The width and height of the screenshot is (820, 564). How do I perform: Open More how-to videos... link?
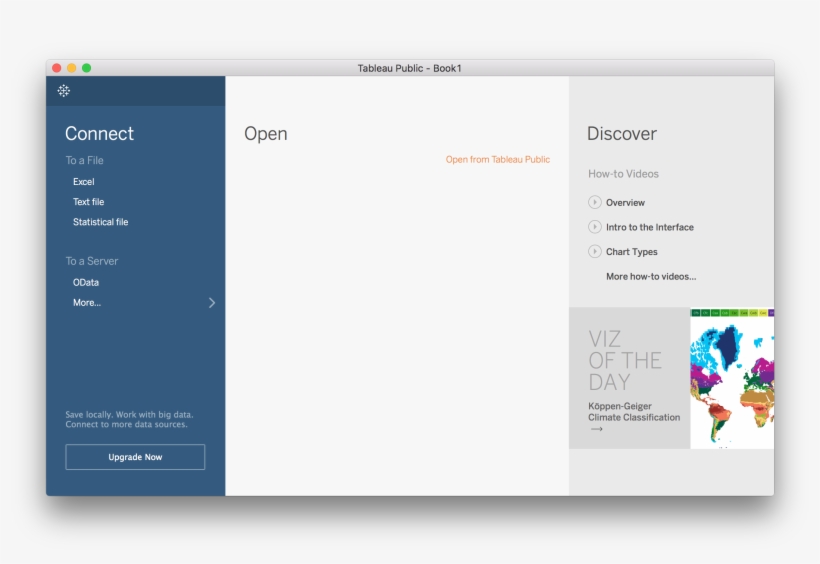pos(651,276)
